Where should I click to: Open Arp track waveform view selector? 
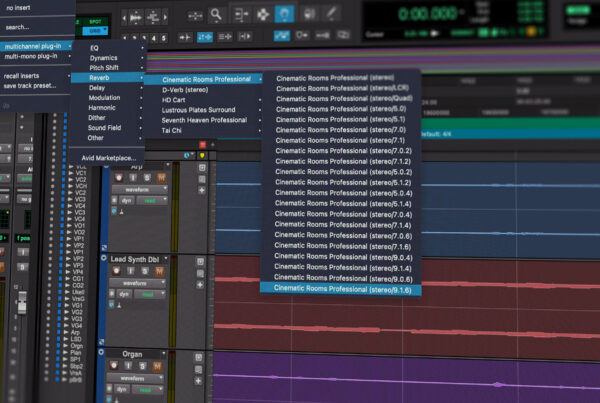pos(139,189)
